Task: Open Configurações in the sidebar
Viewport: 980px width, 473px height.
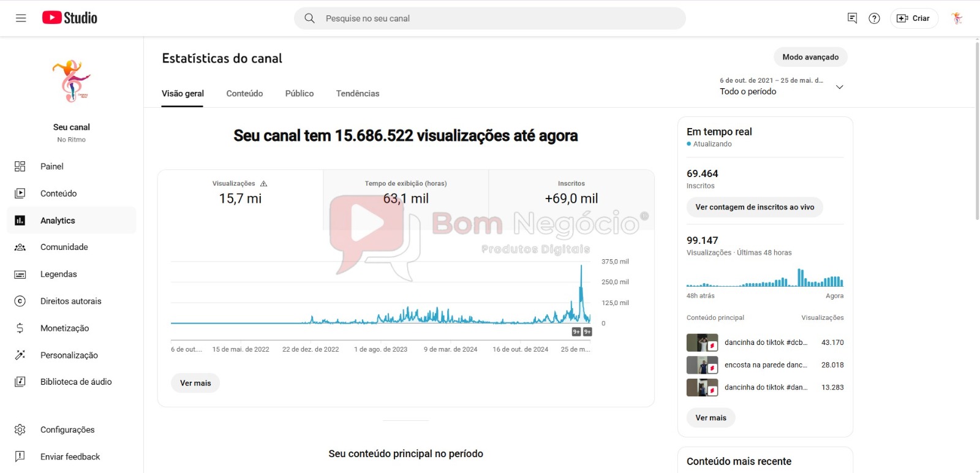Action: (x=72, y=429)
